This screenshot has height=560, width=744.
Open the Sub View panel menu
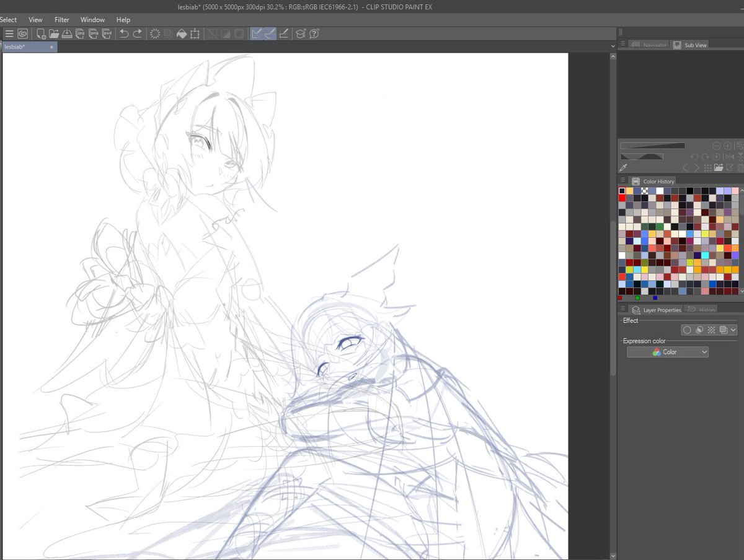(622, 44)
